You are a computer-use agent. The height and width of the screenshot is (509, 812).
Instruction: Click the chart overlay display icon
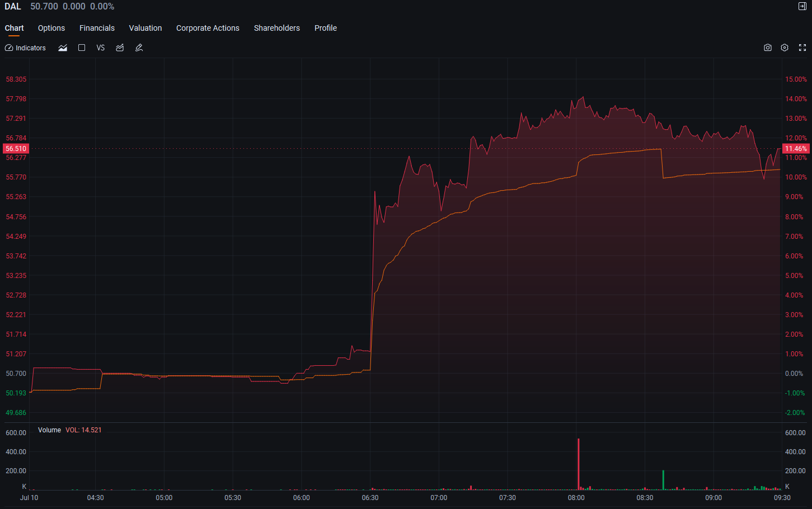[x=120, y=48]
